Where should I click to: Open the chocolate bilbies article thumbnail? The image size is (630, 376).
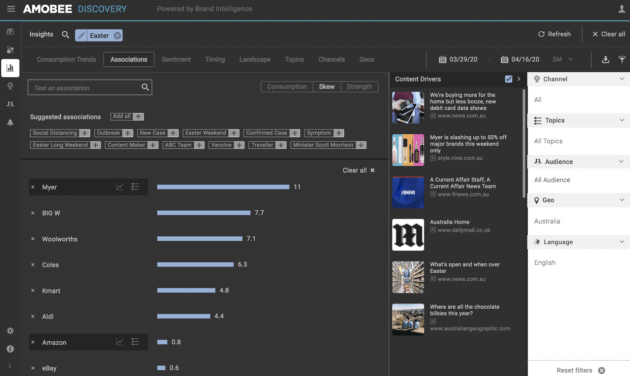pyautogui.click(x=408, y=319)
